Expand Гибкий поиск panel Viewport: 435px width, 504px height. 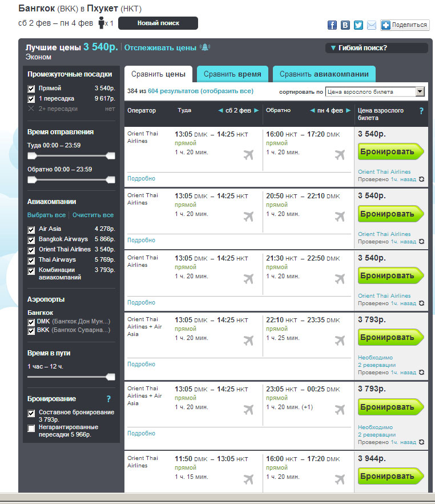click(x=376, y=48)
